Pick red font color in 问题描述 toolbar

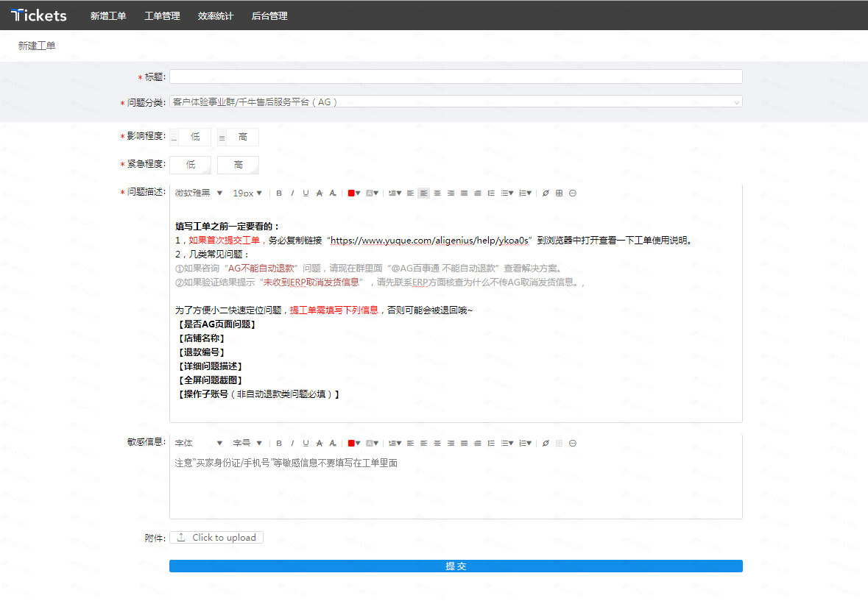point(353,193)
